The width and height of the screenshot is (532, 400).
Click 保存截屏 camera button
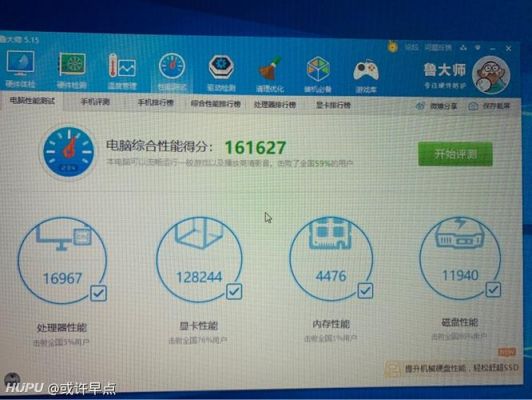click(x=489, y=107)
